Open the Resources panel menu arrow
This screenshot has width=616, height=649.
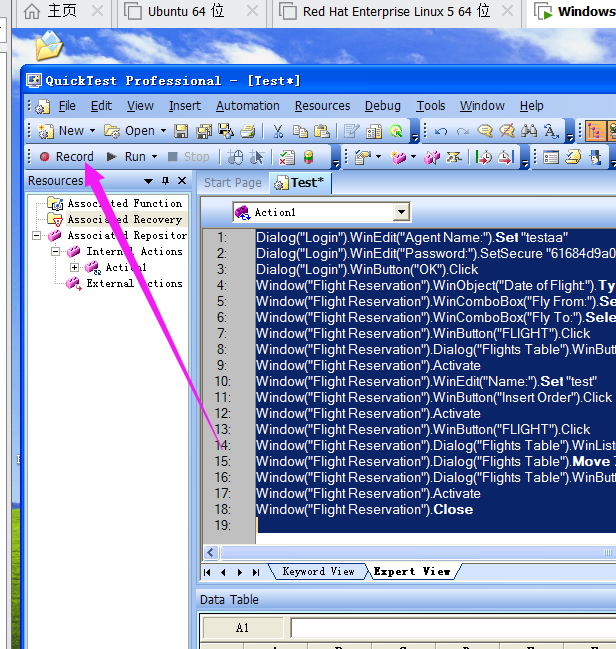[x=148, y=181]
